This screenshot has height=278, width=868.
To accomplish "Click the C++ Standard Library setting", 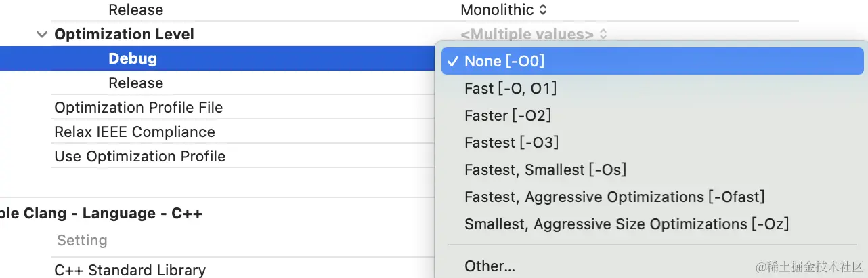I will [130, 270].
